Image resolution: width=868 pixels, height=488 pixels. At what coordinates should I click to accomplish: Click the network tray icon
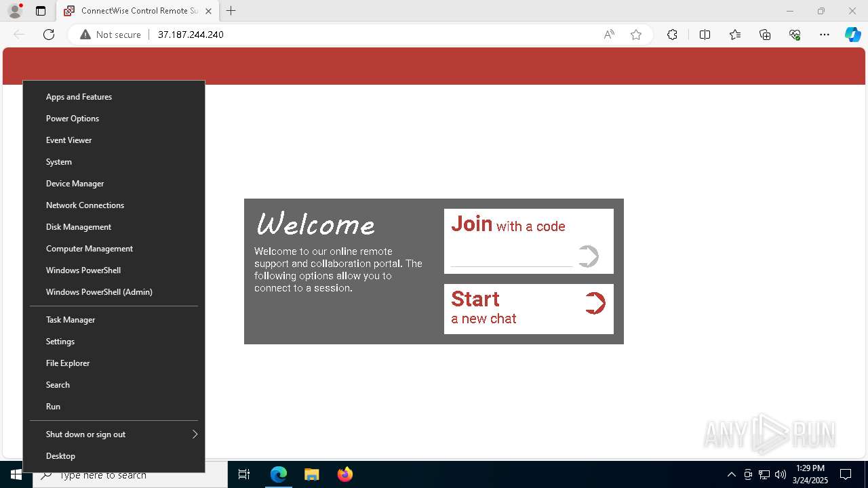(764, 474)
